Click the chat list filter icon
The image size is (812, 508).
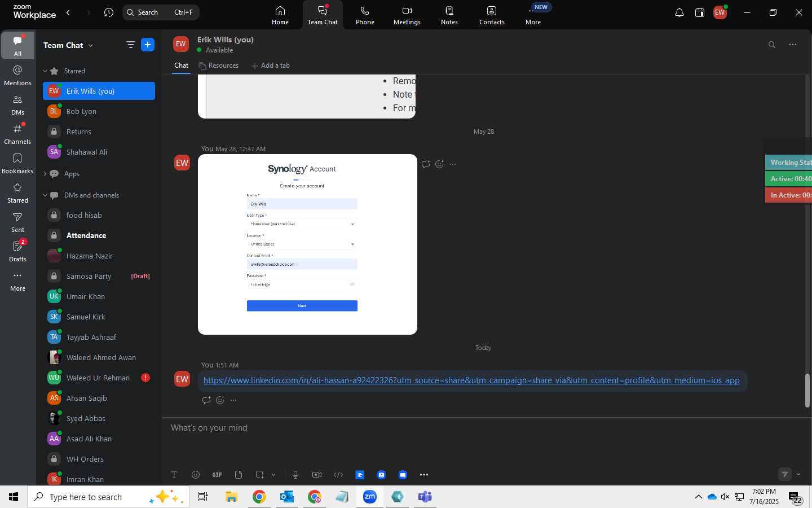131,45
